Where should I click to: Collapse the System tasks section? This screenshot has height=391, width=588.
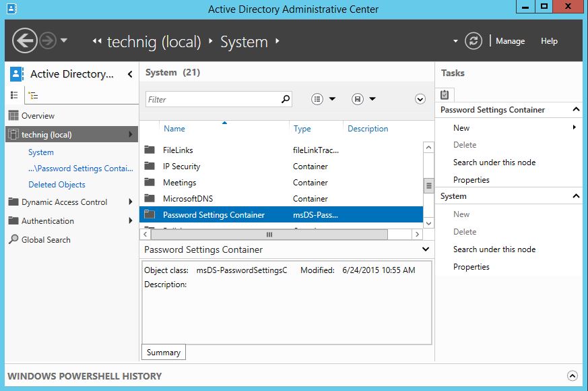tap(576, 196)
